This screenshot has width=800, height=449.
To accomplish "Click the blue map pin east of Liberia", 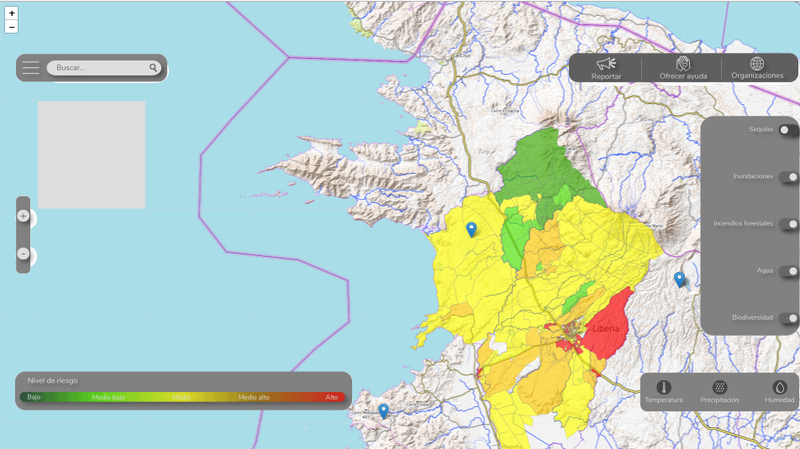I will pos(680,279).
